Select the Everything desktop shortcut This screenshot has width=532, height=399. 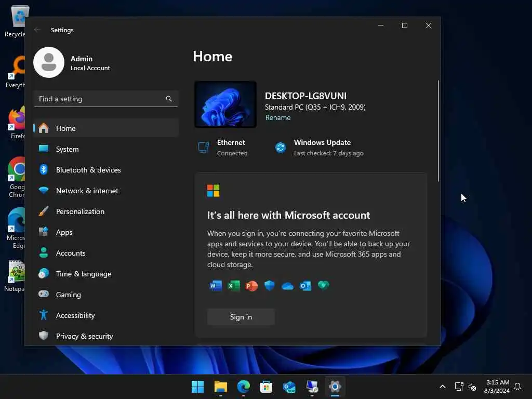[x=16, y=72]
